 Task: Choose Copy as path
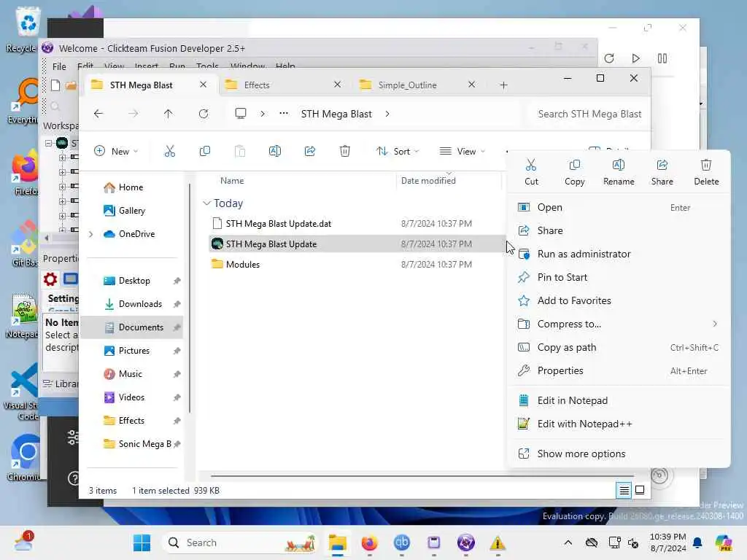pos(619,347)
